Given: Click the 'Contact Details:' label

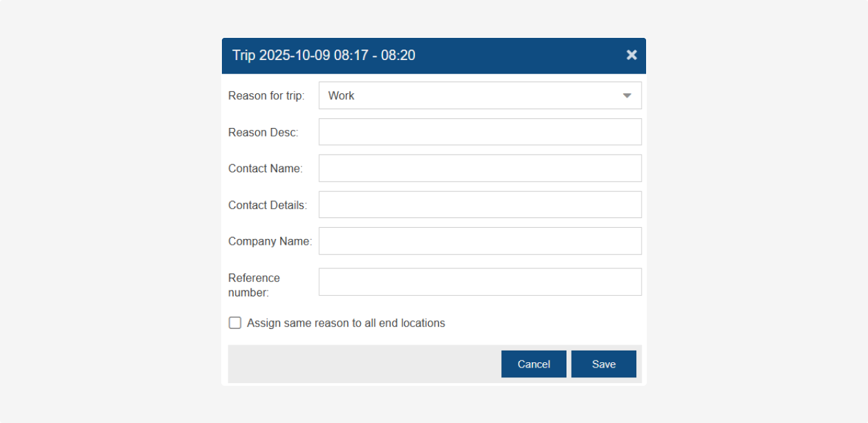Looking at the screenshot, I should coord(268,205).
